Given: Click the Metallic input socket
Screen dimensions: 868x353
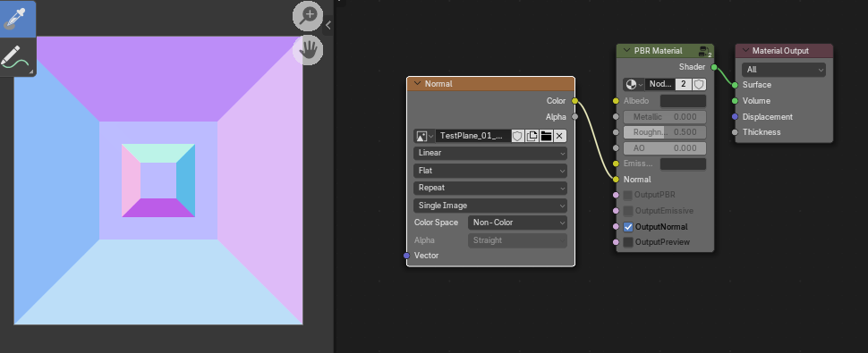Looking at the screenshot, I should 616,117.
